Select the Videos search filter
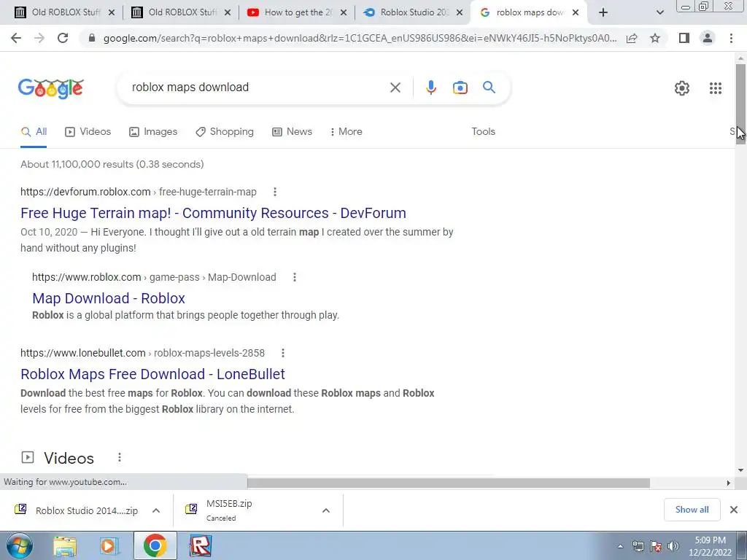Image resolution: width=747 pixels, height=560 pixels. pos(88,131)
